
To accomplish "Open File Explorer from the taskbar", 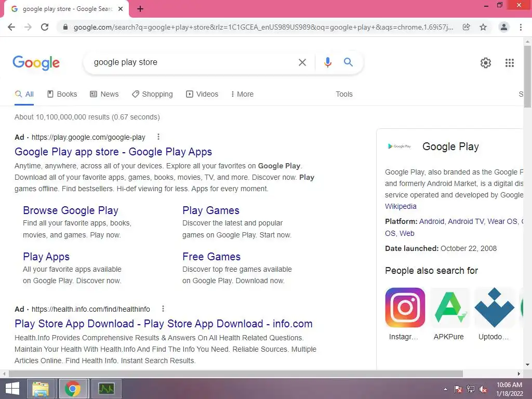I will 41,389.
